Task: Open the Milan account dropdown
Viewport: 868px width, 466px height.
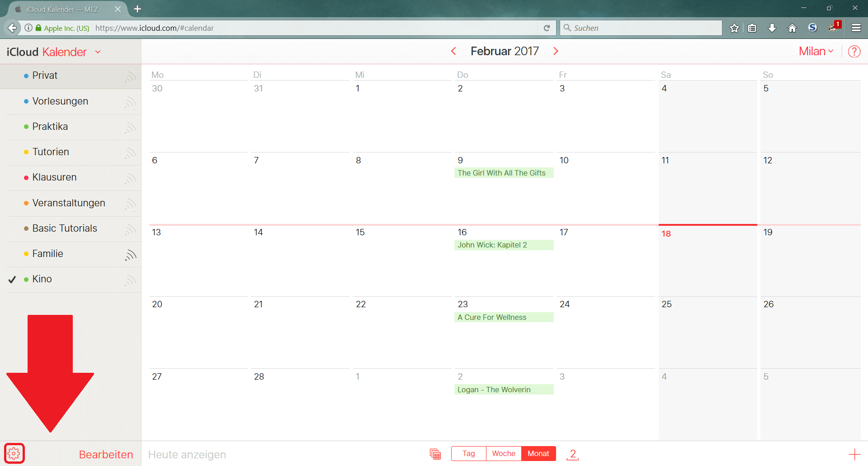Action: tap(816, 52)
